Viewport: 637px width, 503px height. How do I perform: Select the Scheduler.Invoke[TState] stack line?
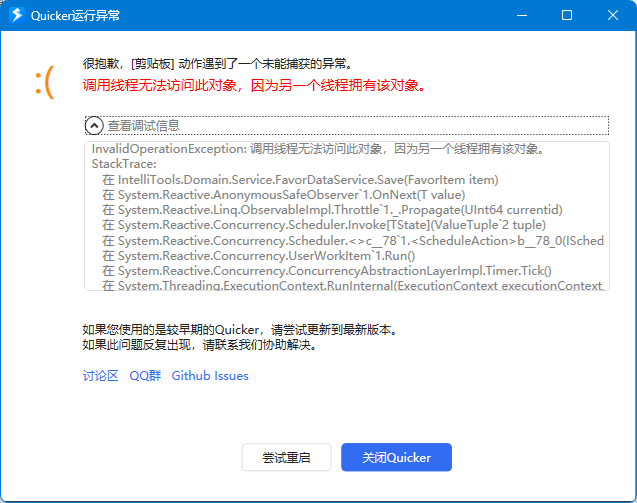tap(324, 225)
